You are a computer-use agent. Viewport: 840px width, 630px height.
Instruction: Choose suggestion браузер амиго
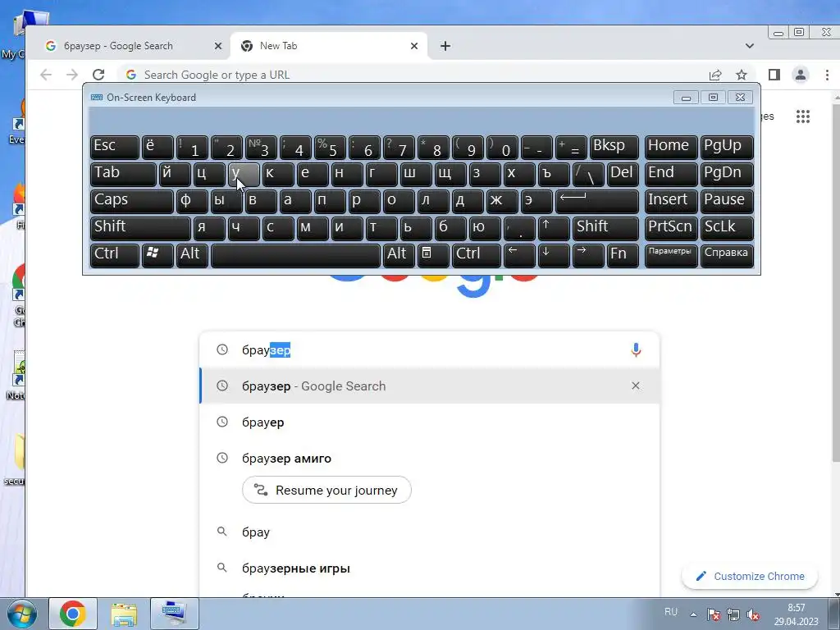429,458
